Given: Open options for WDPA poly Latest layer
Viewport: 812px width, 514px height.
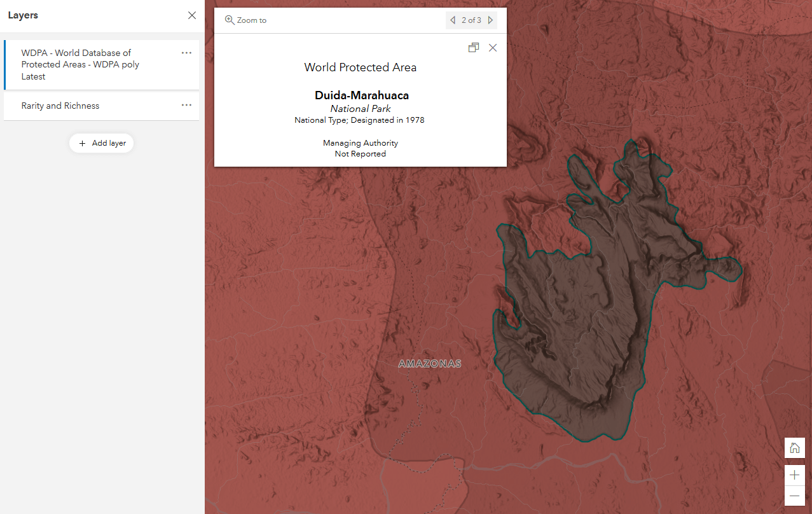Looking at the screenshot, I should 186,53.
